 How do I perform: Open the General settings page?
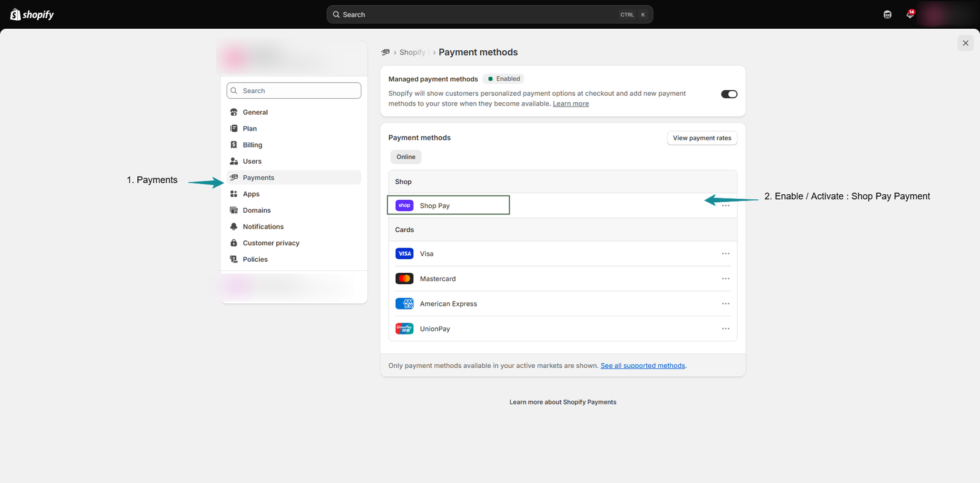pyautogui.click(x=294, y=112)
